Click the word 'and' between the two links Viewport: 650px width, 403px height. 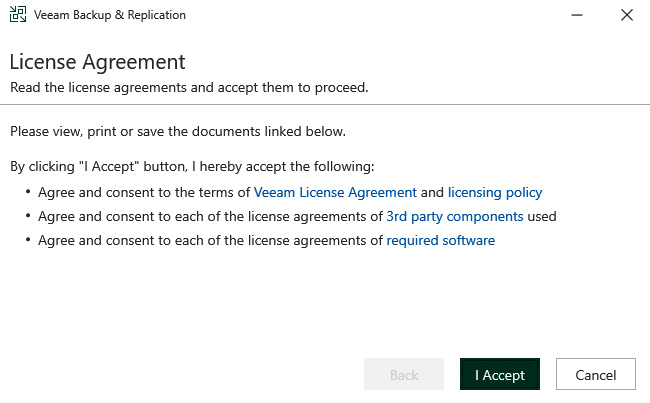[432, 192]
